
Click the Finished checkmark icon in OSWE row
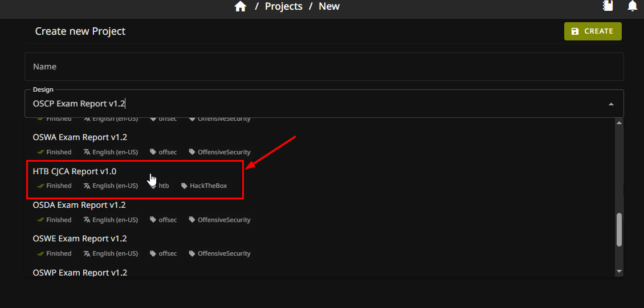40,253
